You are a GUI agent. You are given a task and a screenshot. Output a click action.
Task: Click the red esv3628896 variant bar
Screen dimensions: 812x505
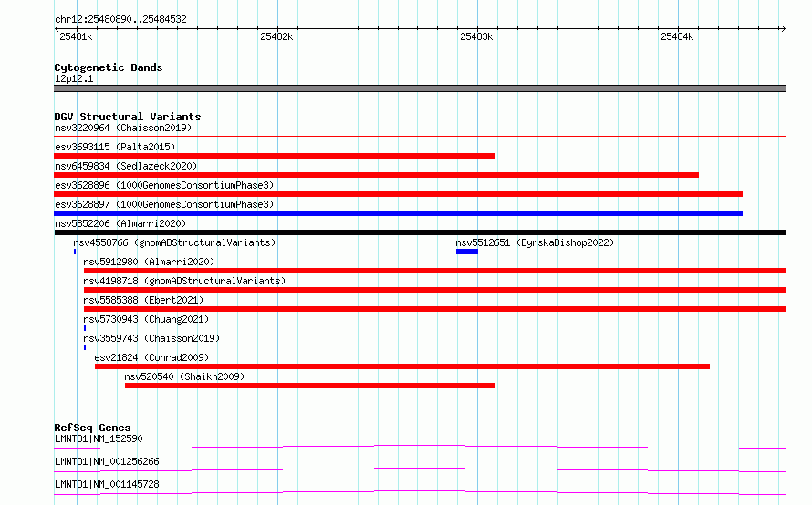tap(398, 194)
